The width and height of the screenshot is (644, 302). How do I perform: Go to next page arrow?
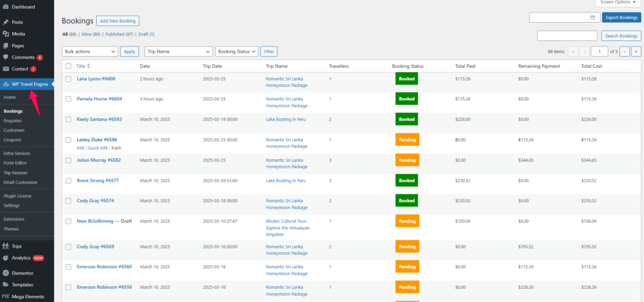[625, 52]
